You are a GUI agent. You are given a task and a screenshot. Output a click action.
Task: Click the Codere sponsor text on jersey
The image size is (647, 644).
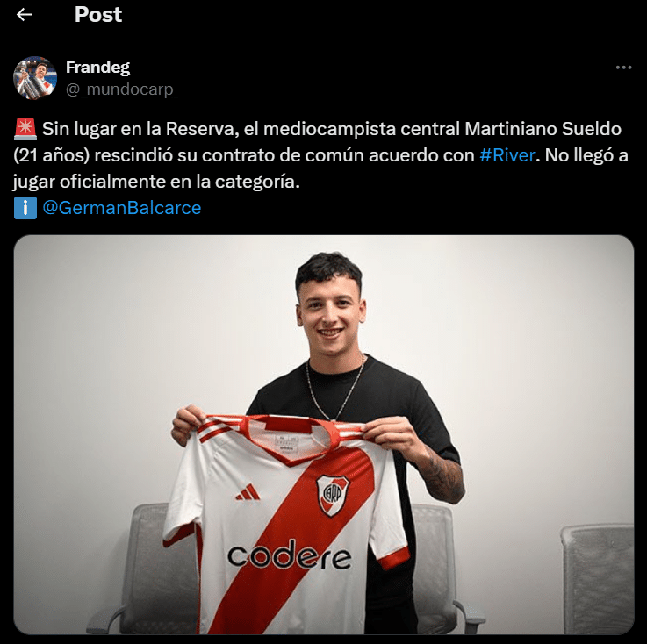click(289, 554)
